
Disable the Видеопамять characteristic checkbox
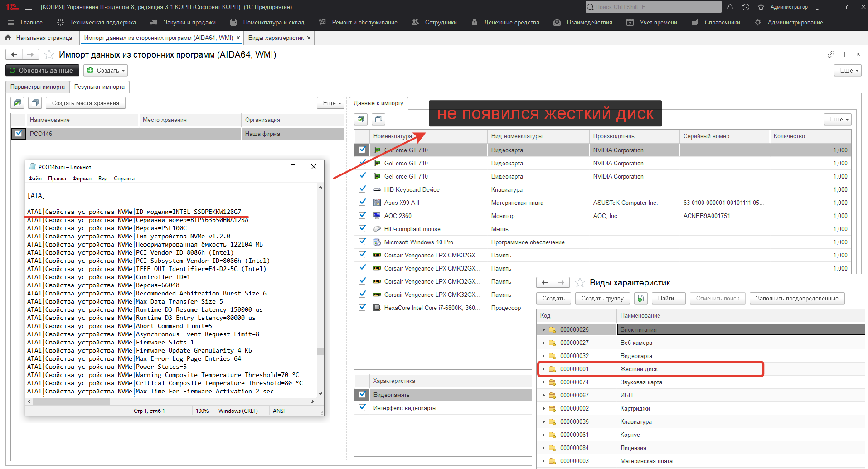(x=362, y=395)
